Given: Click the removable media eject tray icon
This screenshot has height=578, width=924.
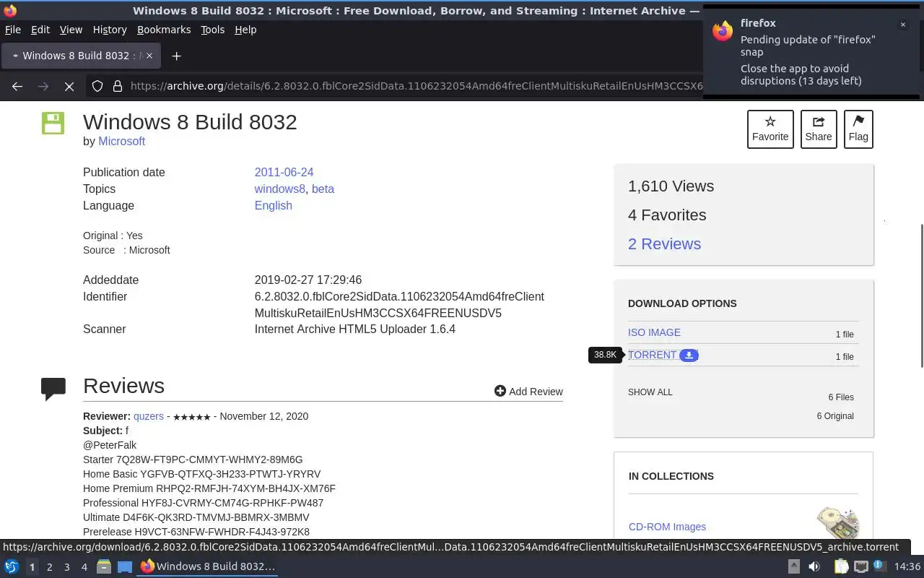Looking at the screenshot, I should point(793,566).
